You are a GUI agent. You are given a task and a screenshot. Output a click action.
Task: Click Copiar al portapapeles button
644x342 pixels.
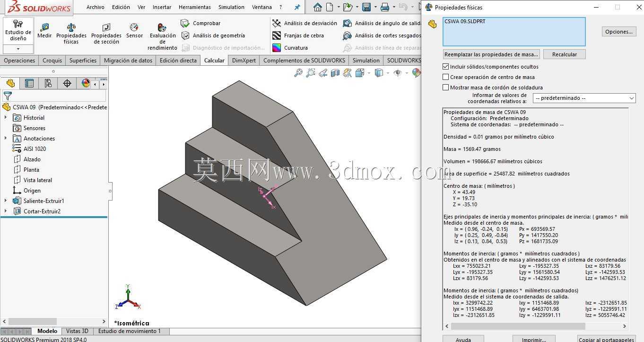click(x=606, y=339)
